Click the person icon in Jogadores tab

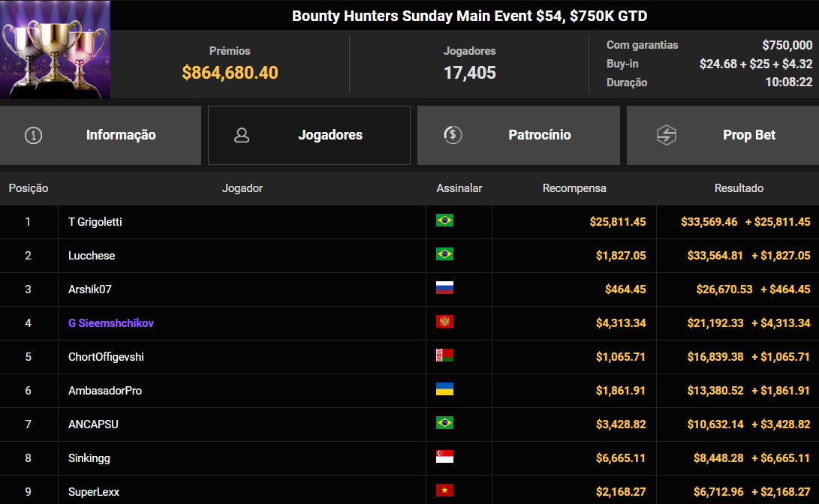(x=241, y=136)
